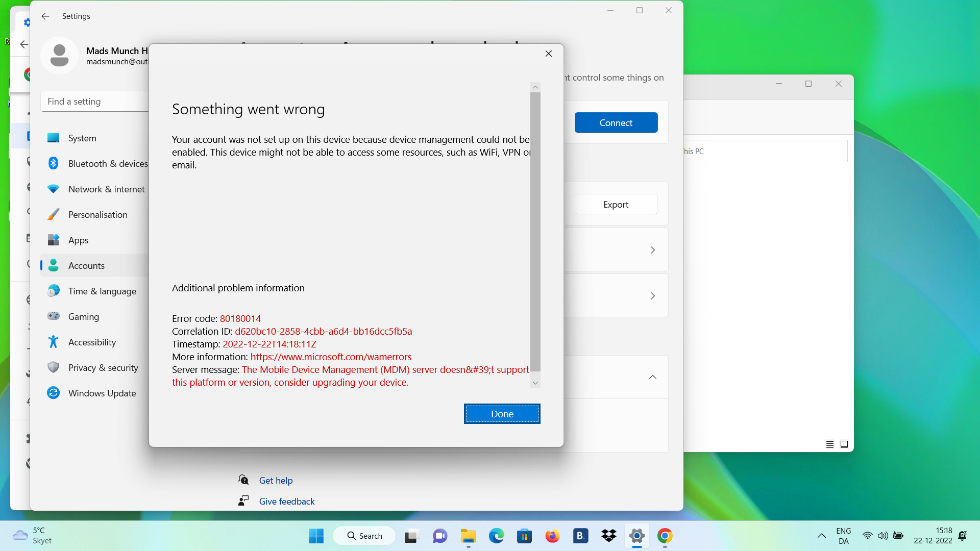
Task: Click the microsoft.com/wamerrors URL text
Action: 331,357
